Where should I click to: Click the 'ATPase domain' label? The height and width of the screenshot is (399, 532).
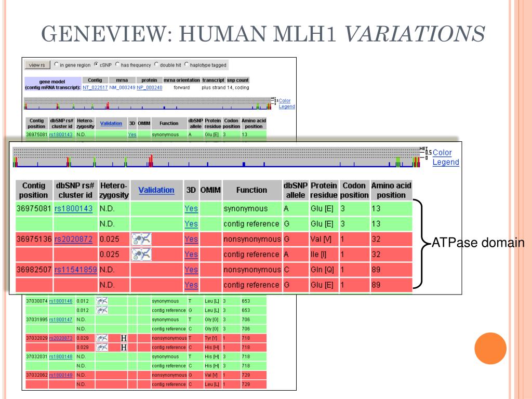pos(478,243)
